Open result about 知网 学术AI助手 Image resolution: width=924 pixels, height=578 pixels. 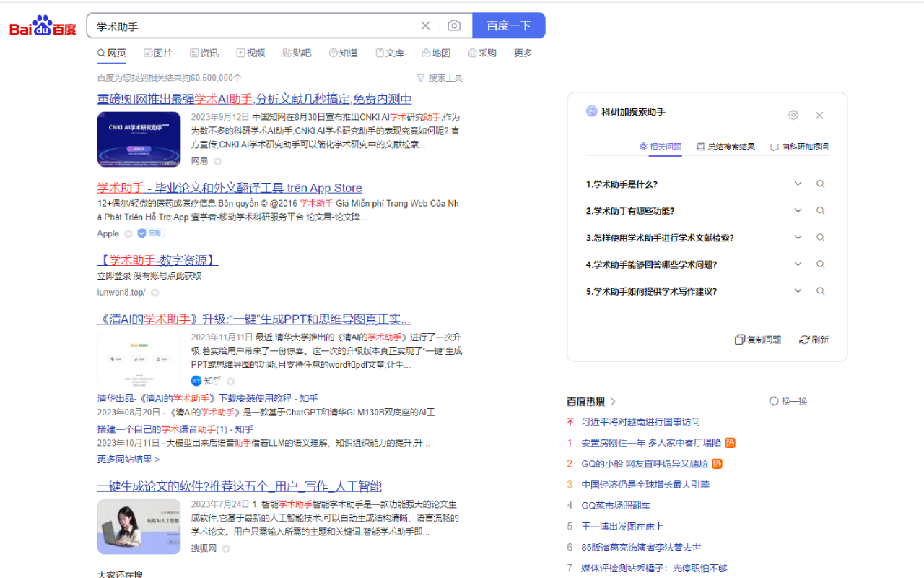click(x=254, y=99)
